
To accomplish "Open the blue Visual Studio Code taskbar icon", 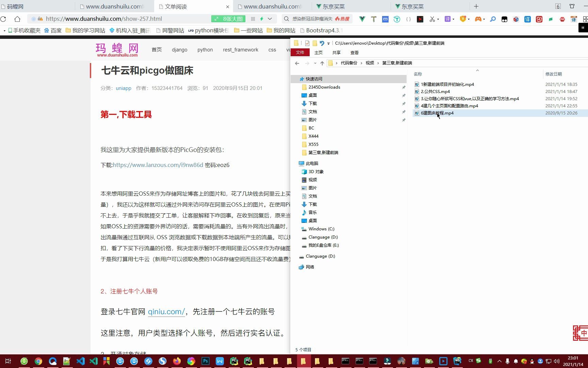I will (x=80, y=361).
